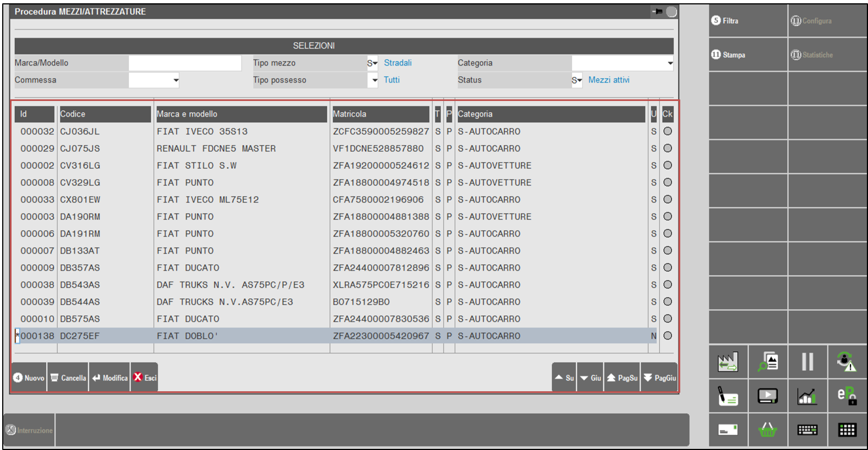
Task: Open the video player icon
Action: (x=768, y=396)
